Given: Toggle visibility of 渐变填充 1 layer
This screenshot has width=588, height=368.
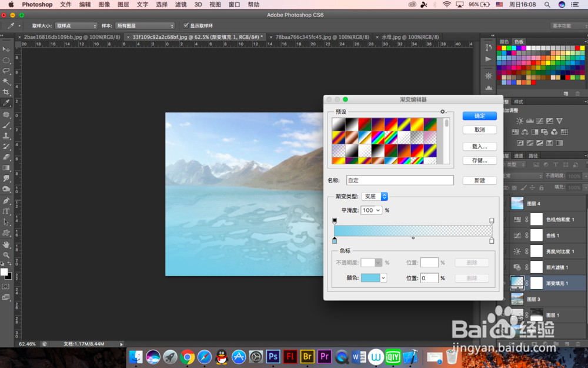Looking at the screenshot, I should pyautogui.click(x=505, y=283).
